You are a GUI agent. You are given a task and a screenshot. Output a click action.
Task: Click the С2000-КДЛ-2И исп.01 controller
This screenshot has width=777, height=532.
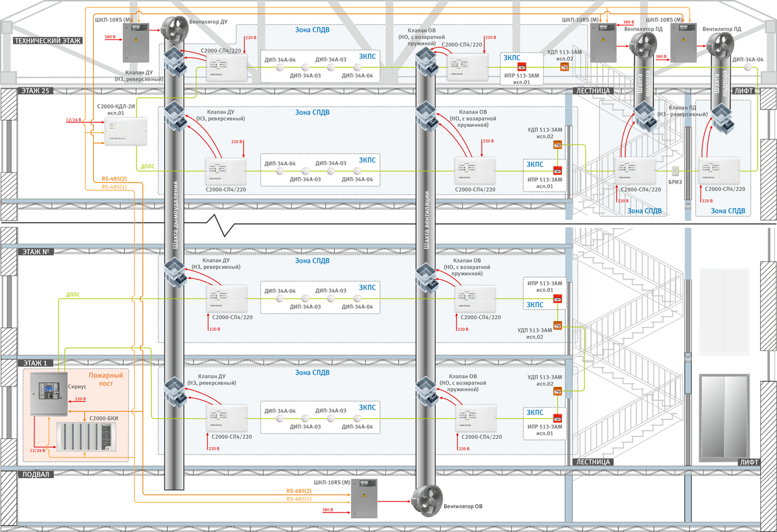tap(126, 131)
